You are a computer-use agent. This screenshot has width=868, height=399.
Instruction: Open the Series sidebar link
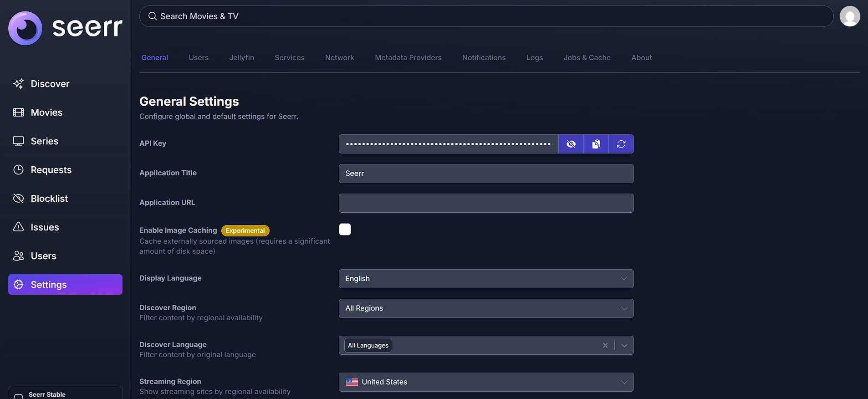click(44, 141)
